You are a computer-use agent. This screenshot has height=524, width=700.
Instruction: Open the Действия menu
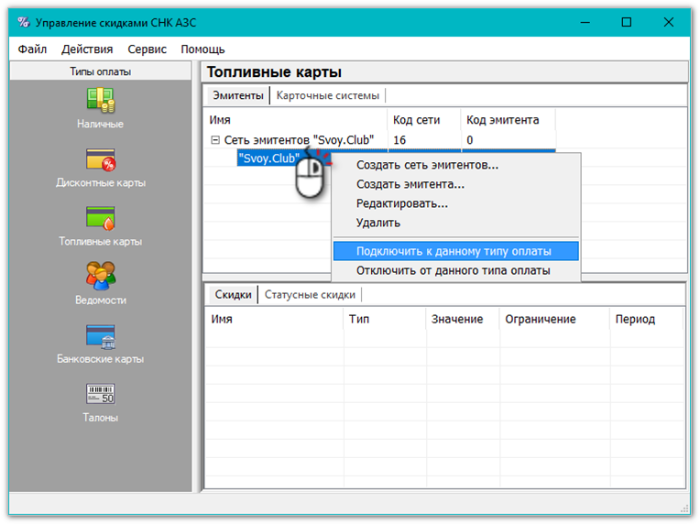(87, 49)
